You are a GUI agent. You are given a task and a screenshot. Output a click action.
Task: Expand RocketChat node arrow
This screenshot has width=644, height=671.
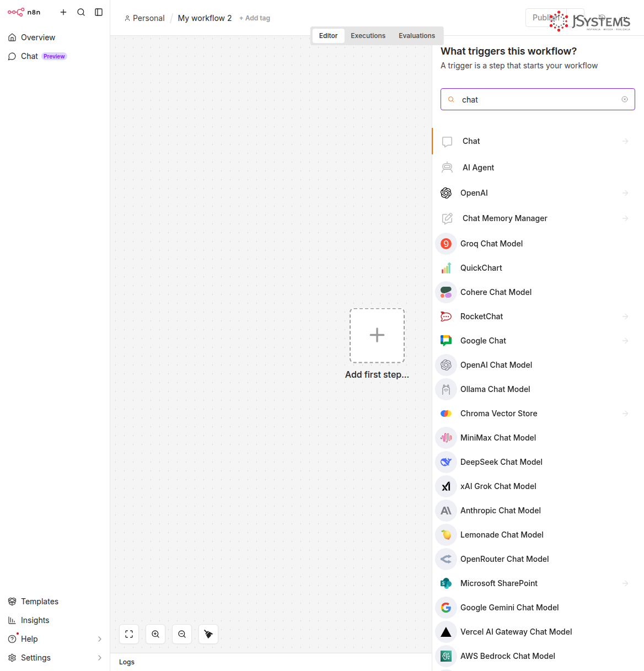pos(625,316)
